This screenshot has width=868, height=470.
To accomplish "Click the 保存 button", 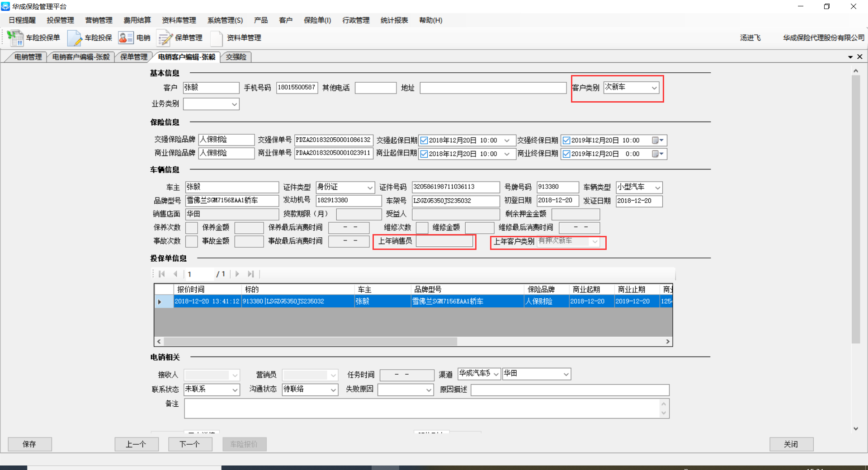I will [29, 444].
